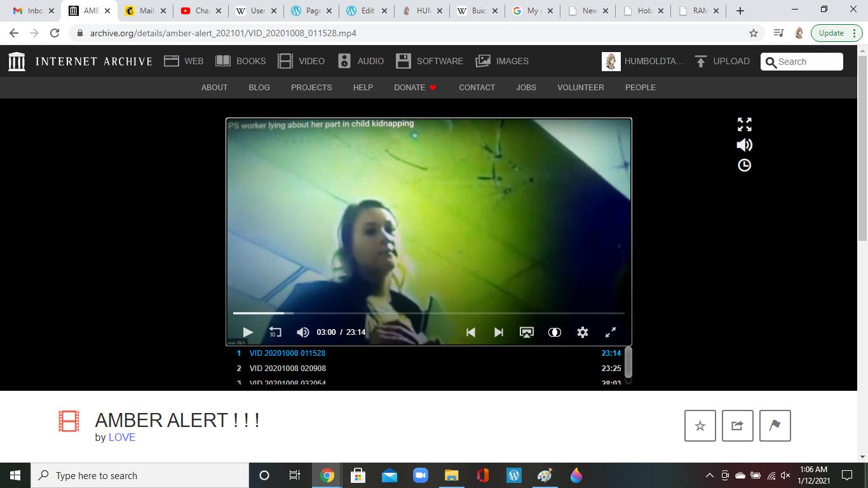Open Task View in taskbar
Screen dimensions: 868x488
(x=295, y=475)
